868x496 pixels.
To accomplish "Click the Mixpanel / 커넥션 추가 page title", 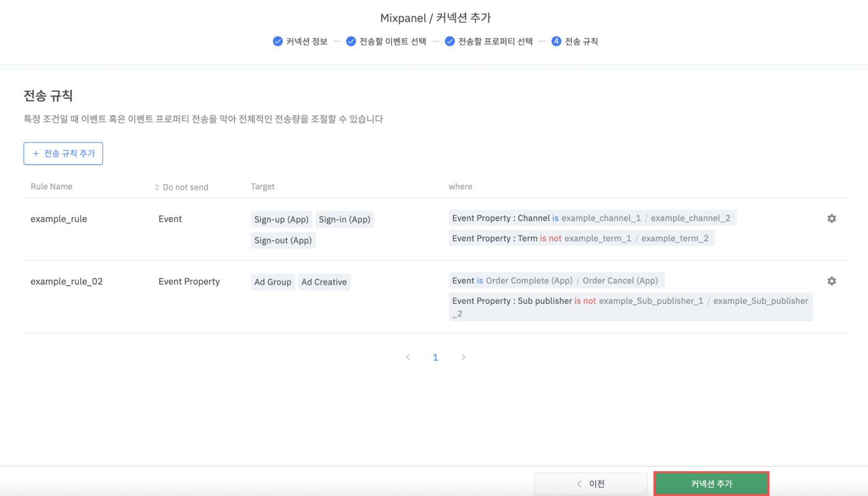I will click(435, 18).
